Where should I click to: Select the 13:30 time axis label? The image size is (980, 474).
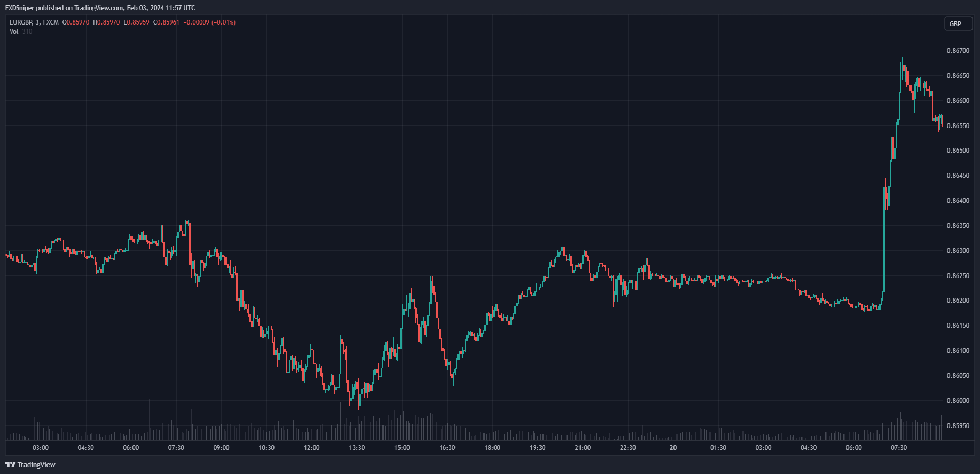coord(357,448)
